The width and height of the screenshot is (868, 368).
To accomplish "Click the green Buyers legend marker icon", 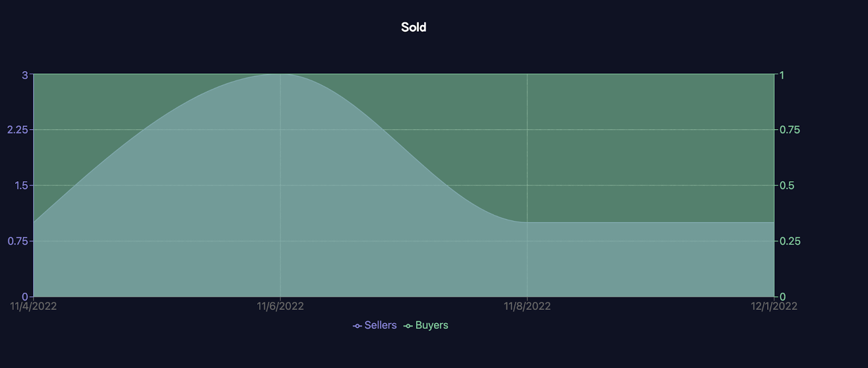I will pyautogui.click(x=408, y=326).
